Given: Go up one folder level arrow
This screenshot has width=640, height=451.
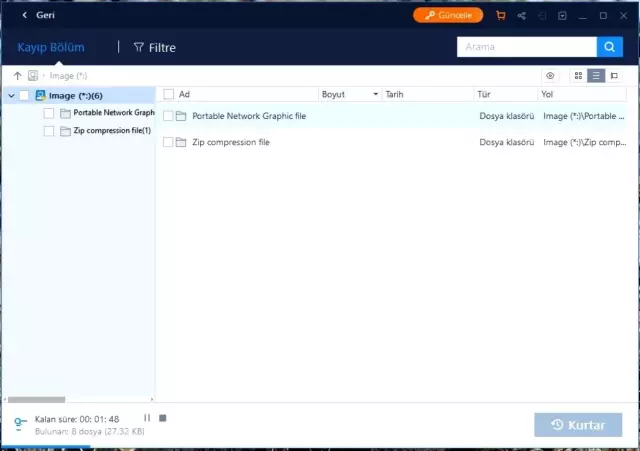Looking at the screenshot, I should click(18, 76).
